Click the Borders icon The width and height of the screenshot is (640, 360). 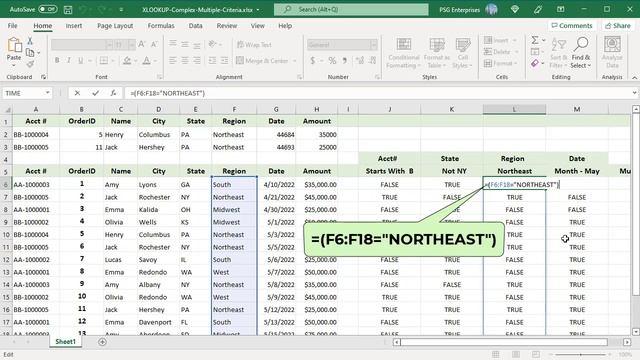pos(104,60)
